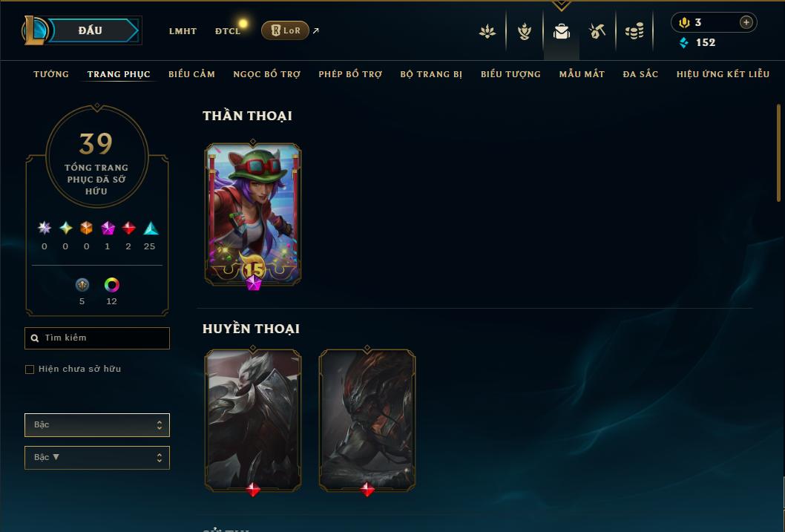Click the Profile crest icon in top bar
This screenshot has width=785, height=532.
pos(524,31)
